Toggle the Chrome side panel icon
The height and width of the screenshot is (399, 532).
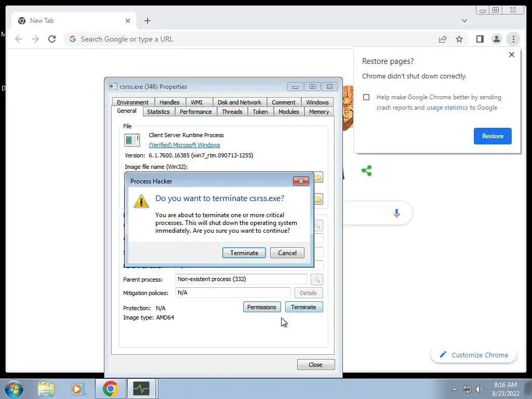(480, 39)
